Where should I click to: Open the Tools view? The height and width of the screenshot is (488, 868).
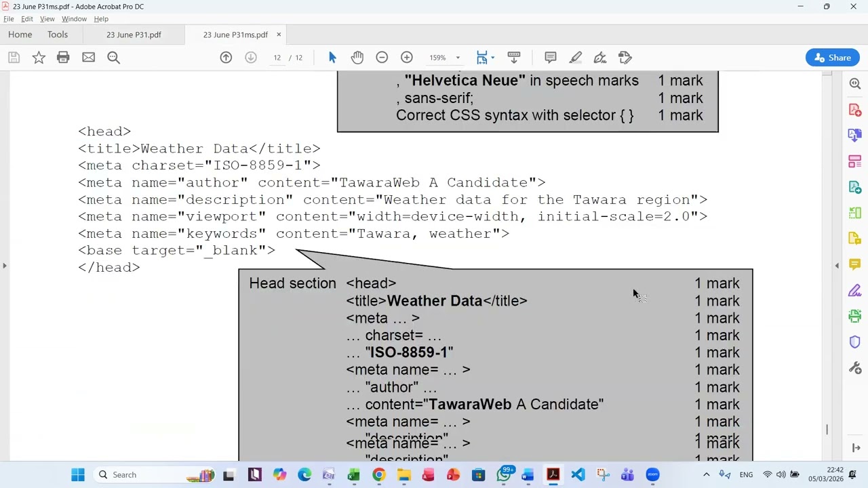tap(58, 35)
